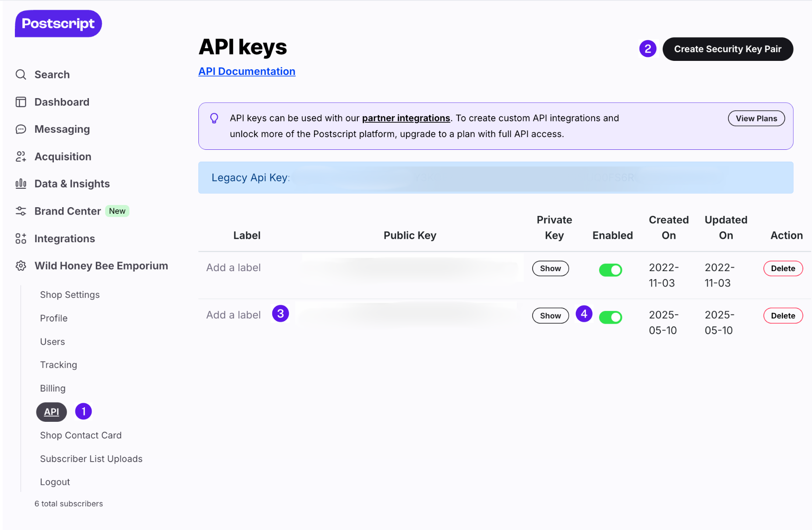
Task: Click the Brand Center sliders icon
Action: 21,211
